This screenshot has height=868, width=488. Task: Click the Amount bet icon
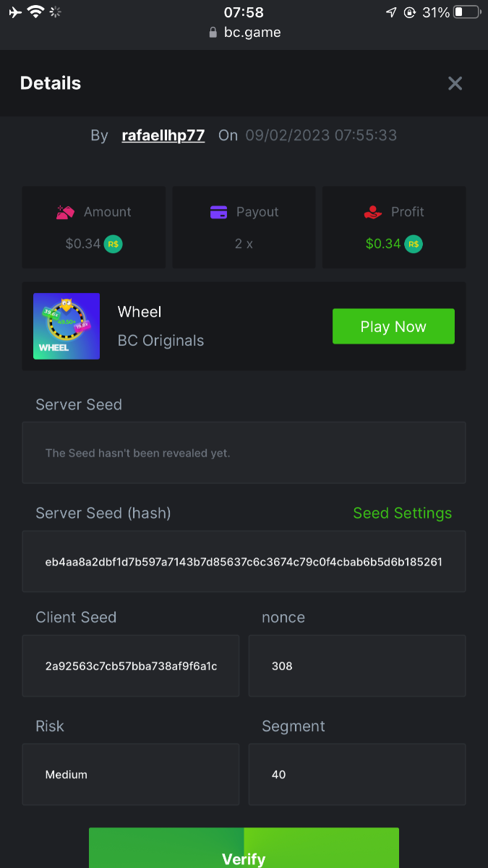pyautogui.click(x=66, y=212)
